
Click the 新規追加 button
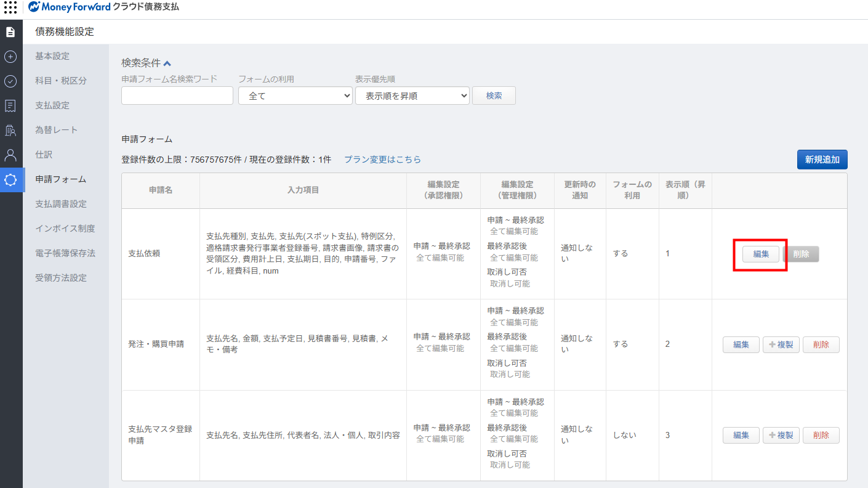pyautogui.click(x=822, y=159)
